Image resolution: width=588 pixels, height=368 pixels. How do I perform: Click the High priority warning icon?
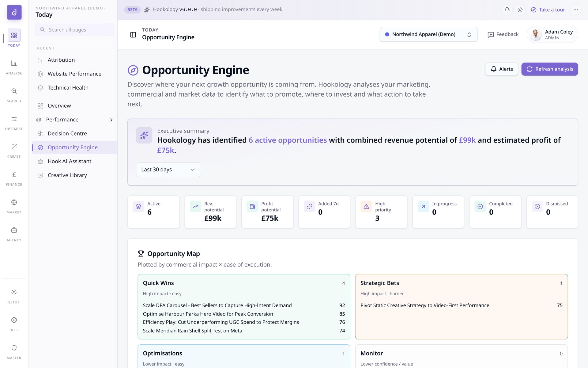(x=366, y=206)
